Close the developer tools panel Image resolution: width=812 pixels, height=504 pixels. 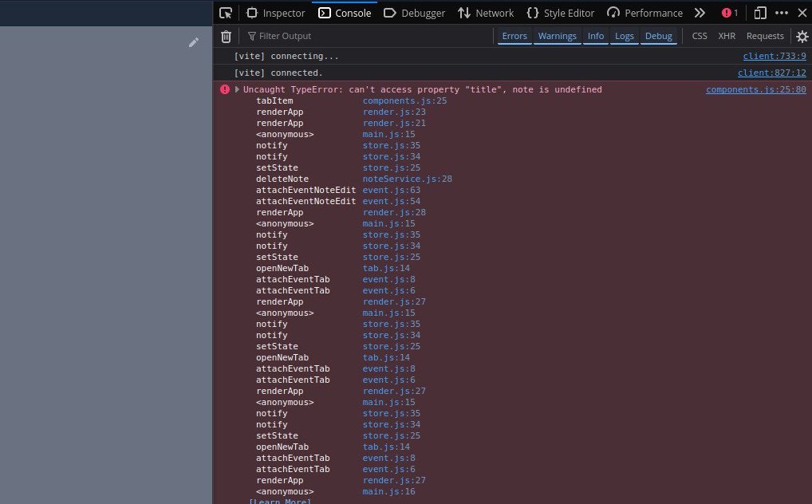(802, 13)
